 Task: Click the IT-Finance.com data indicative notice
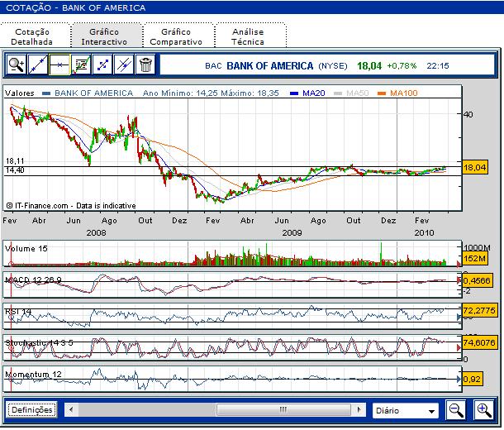pyautogui.click(x=71, y=206)
